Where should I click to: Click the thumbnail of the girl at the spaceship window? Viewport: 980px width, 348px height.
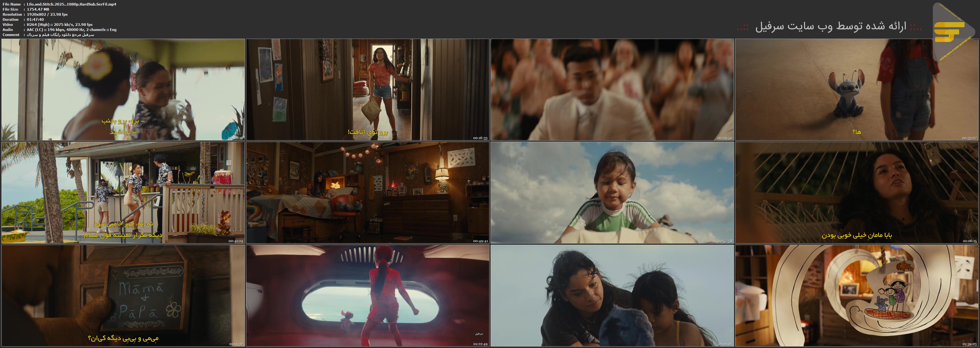coord(368,295)
